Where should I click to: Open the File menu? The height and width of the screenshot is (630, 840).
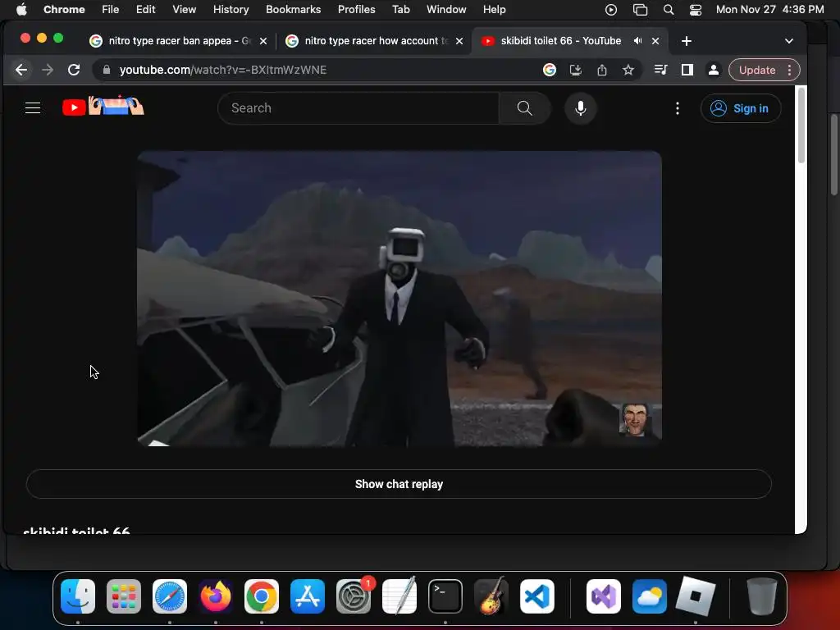[111, 9]
